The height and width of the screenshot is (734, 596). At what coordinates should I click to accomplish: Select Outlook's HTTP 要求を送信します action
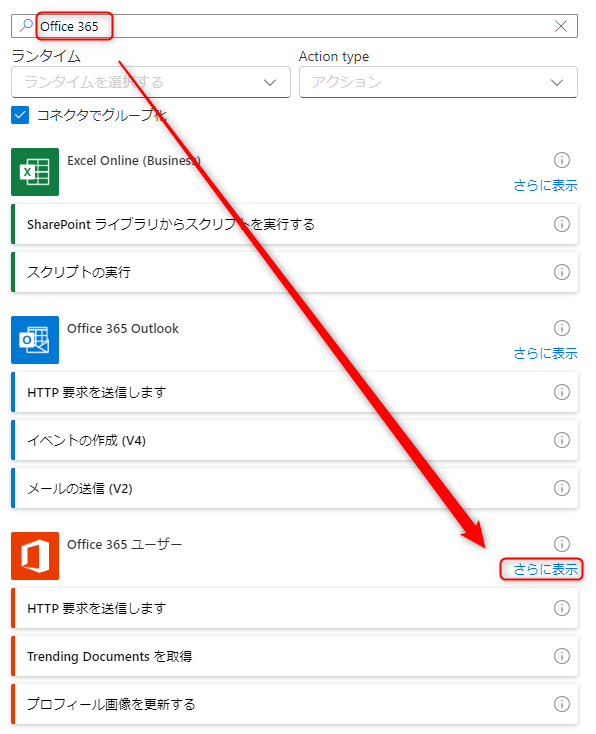294,392
